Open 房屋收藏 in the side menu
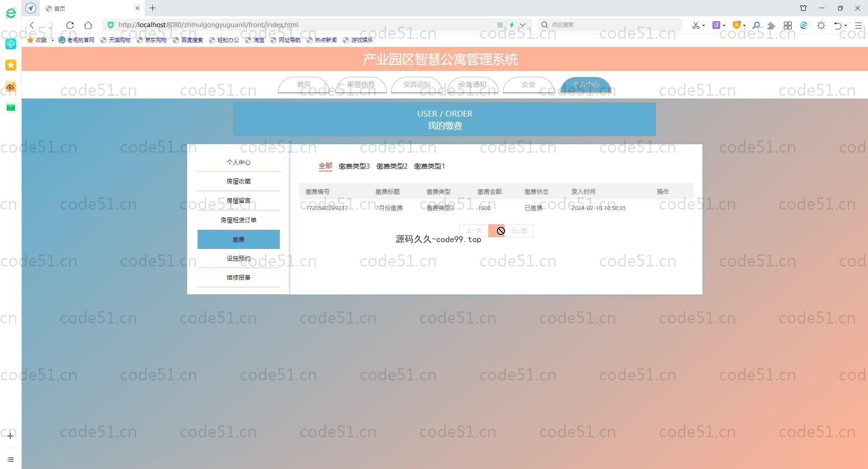This screenshot has height=469, width=868. [x=239, y=181]
